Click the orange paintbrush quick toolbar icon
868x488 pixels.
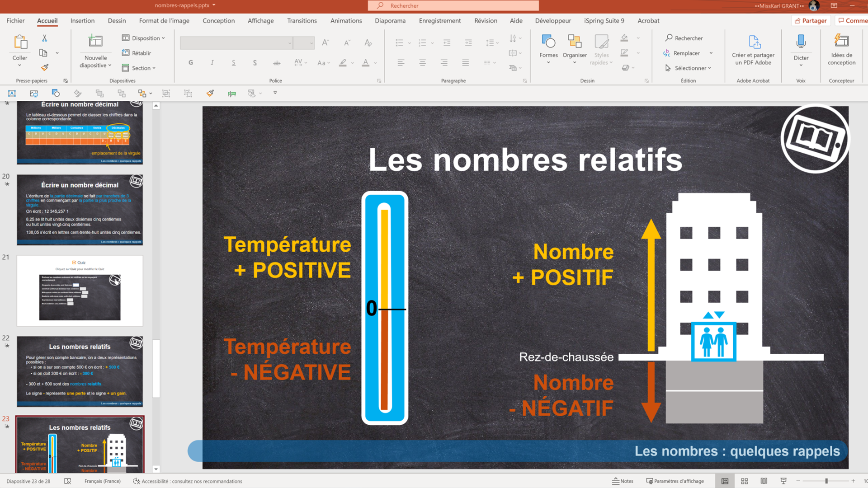point(210,93)
